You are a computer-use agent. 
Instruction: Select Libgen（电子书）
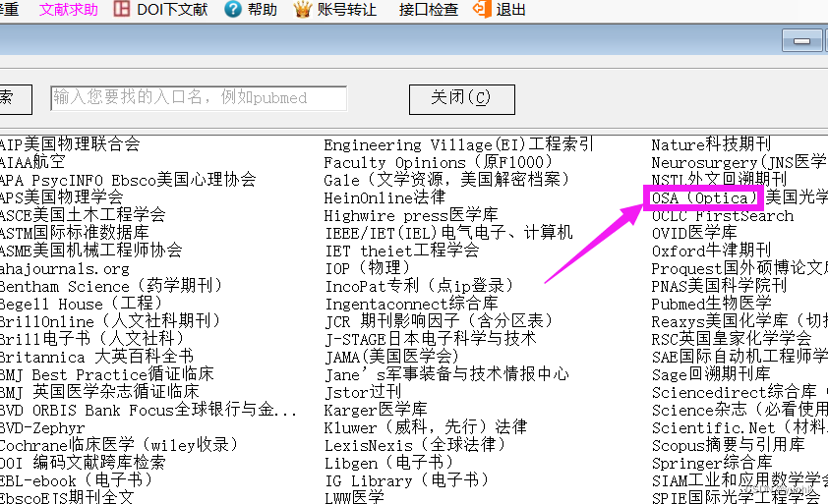(x=389, y=463)
